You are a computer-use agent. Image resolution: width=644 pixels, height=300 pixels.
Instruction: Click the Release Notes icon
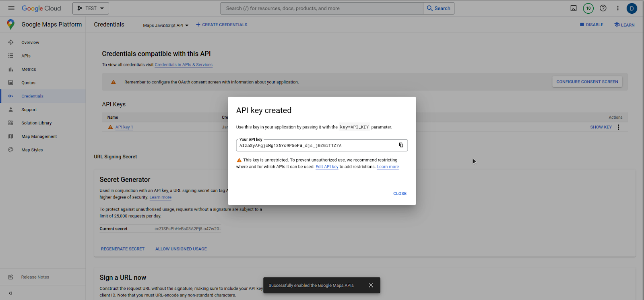click(11, 277)
